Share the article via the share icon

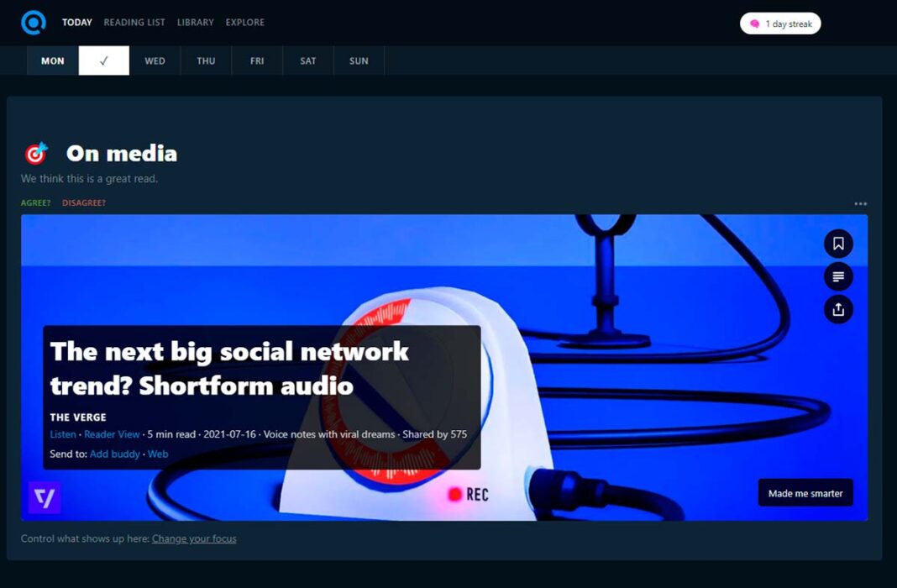[x=838, y=309]
